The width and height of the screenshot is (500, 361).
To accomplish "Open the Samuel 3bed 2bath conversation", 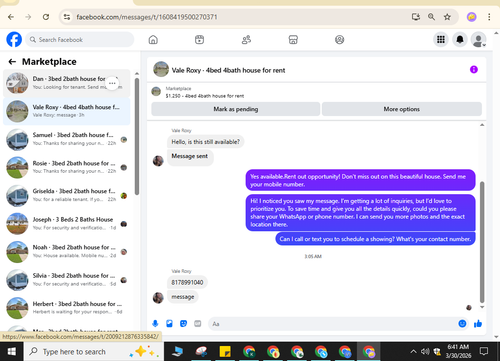I will (67, 139).
